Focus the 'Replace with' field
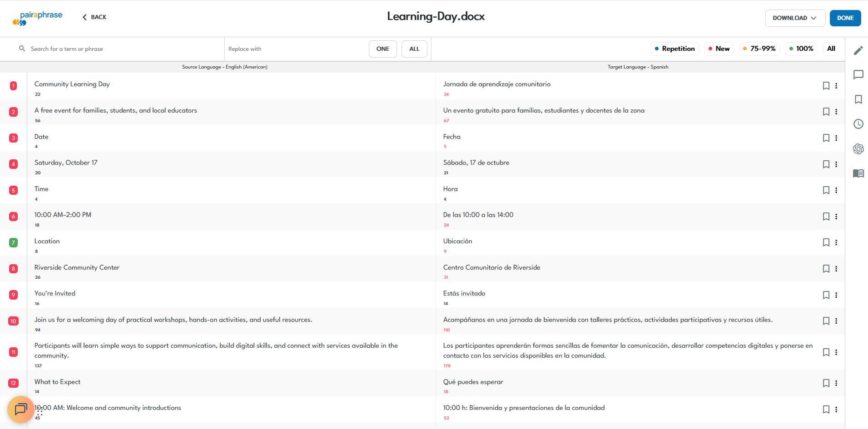This screenshot has height=429, width=868. [296, 49]
